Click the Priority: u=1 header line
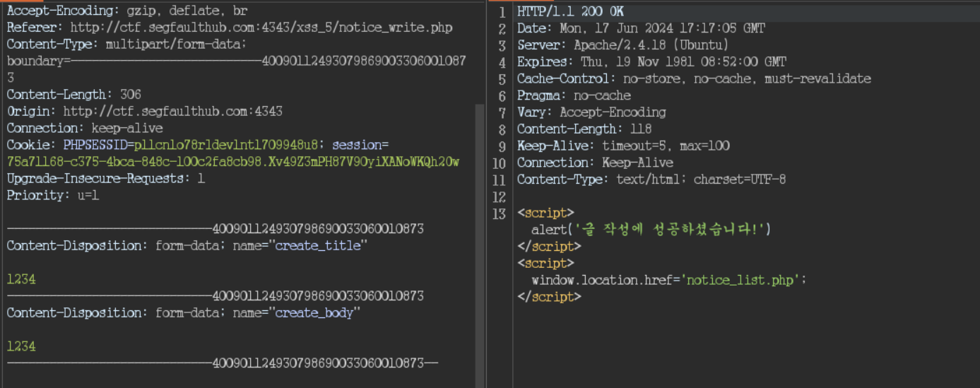 pyautogui.click(x=53, y=196)
